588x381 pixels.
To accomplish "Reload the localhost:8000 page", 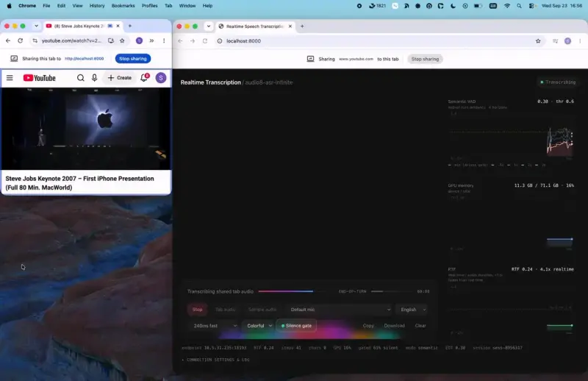I will coord(205,41).
